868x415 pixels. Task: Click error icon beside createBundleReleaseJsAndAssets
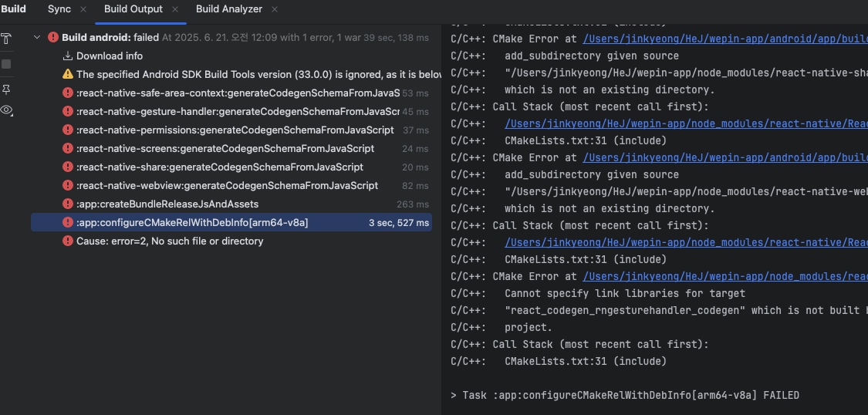click(x=68, y=204)
